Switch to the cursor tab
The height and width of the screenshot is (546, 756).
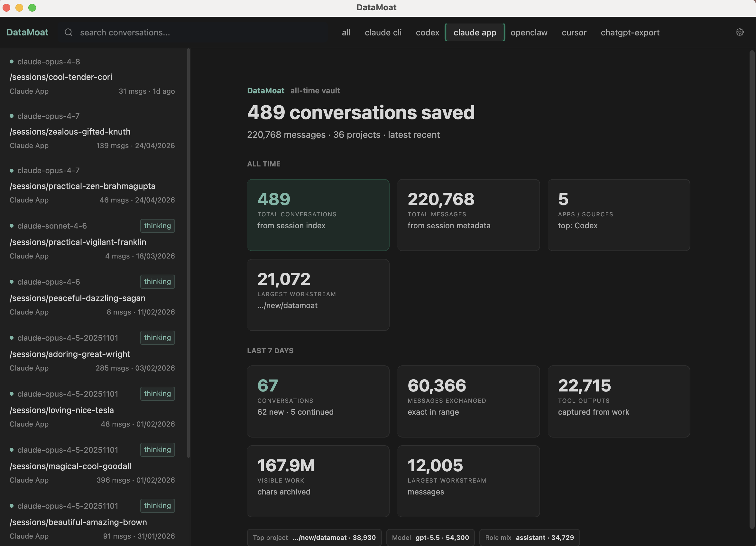coord(574,32)
